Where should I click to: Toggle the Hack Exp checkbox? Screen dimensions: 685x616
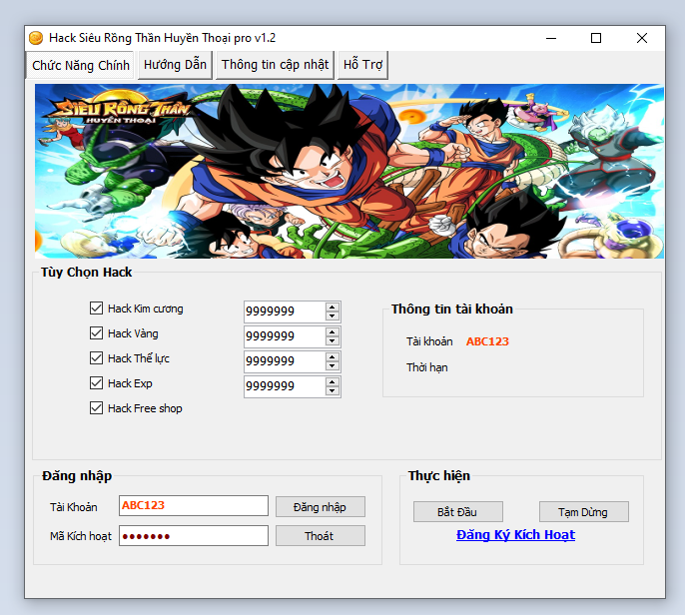[97, 383]
